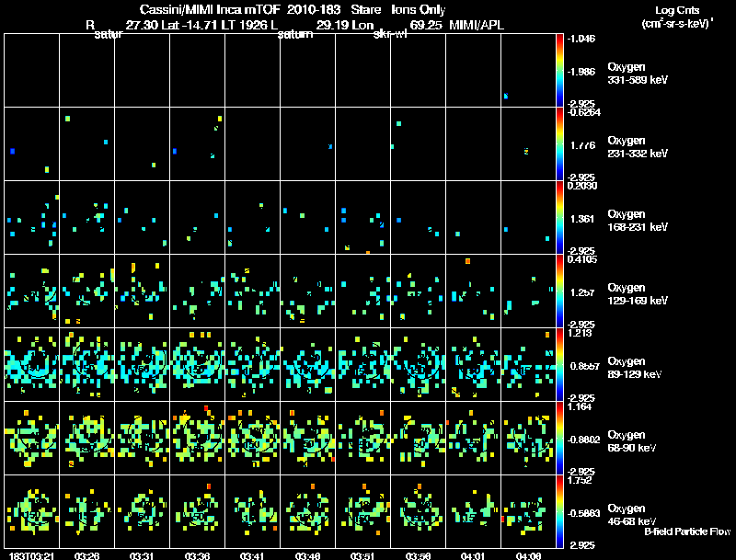Click the B-field Particle Flow legend text

tap(686, 531)
